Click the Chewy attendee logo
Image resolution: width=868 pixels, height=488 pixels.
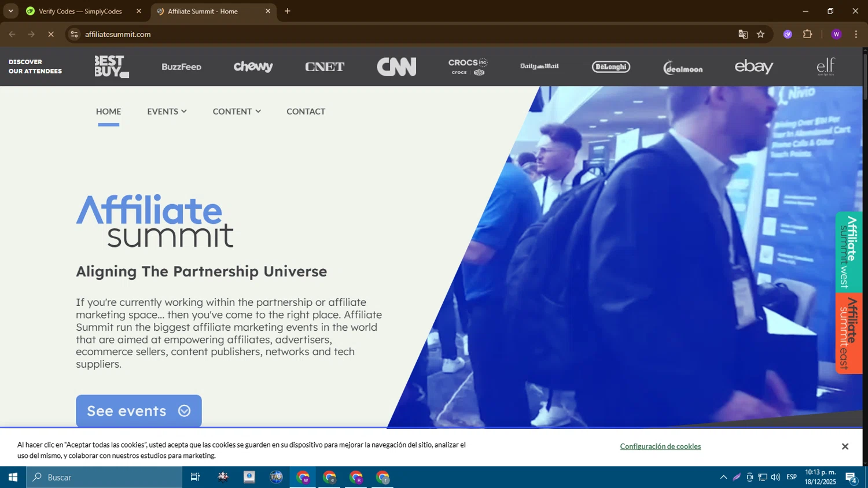point(253,66)
